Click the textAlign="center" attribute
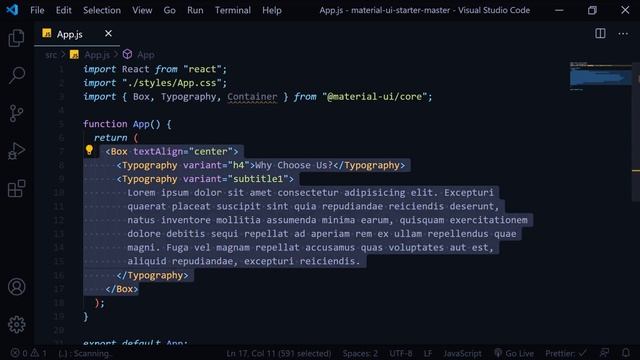The image size is (640, 360). click(183, 151)
